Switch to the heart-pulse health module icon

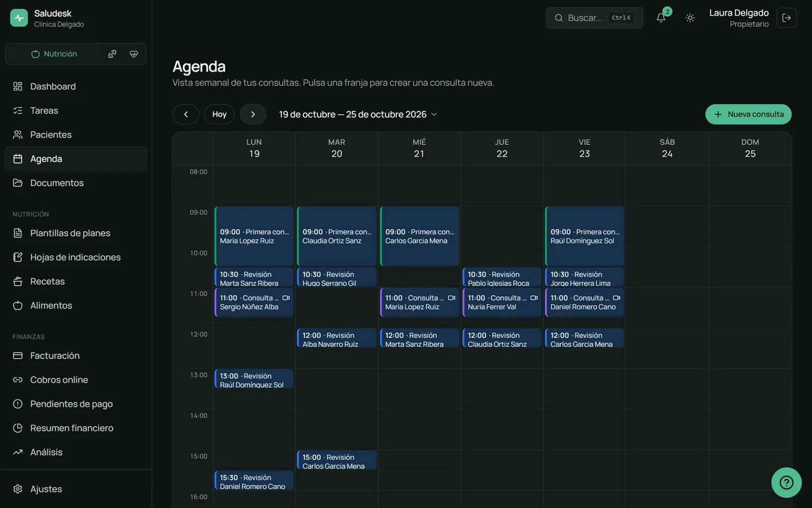tap(134, 54)
